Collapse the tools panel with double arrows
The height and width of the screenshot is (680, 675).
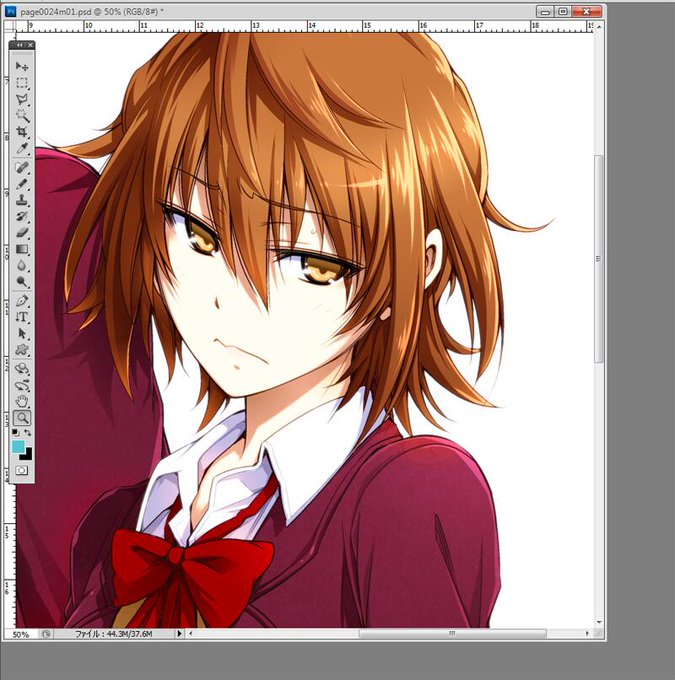coord(20,45)
